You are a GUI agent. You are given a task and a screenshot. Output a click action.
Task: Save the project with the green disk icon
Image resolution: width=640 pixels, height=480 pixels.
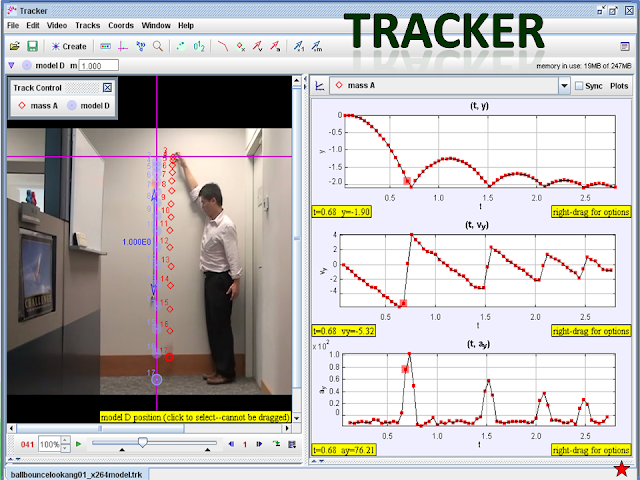(x=32, y=46)
